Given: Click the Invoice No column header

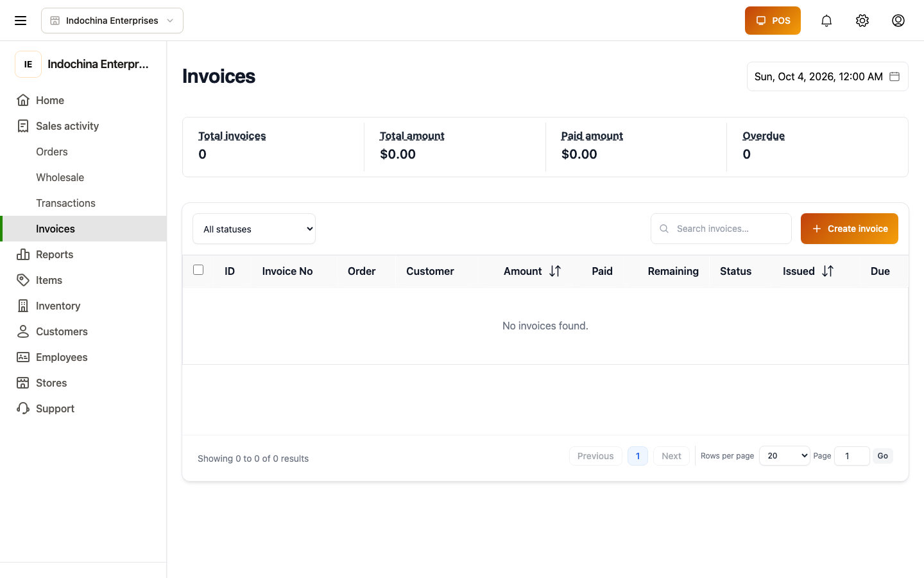Looking at the screenshot, I should click(x=287, y=271).
